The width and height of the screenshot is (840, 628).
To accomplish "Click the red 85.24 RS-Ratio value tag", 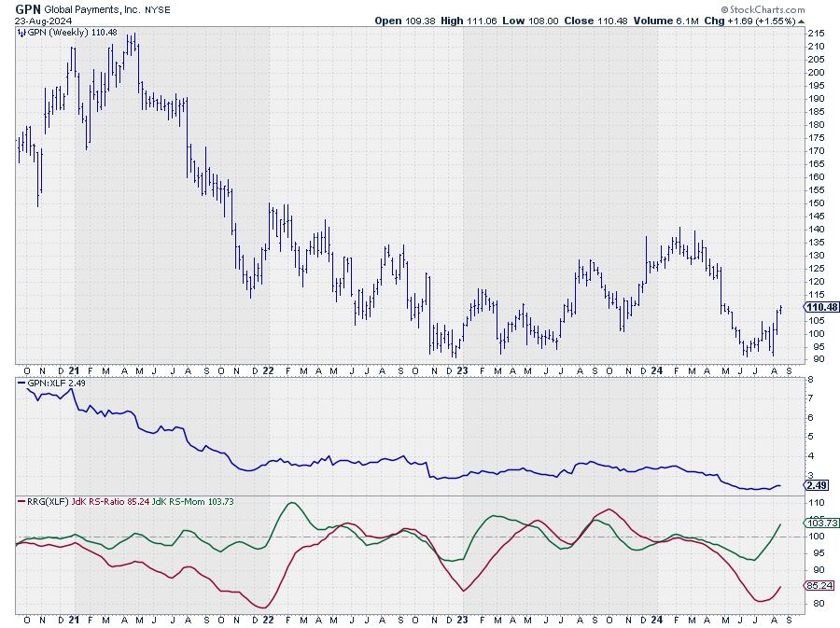I will click(816, 586).
